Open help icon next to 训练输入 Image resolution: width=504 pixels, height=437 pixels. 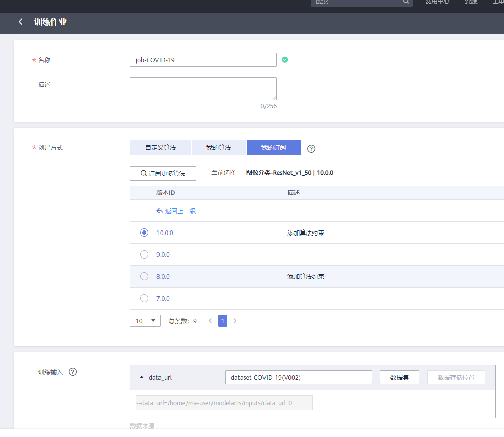[x=73, y=372]
